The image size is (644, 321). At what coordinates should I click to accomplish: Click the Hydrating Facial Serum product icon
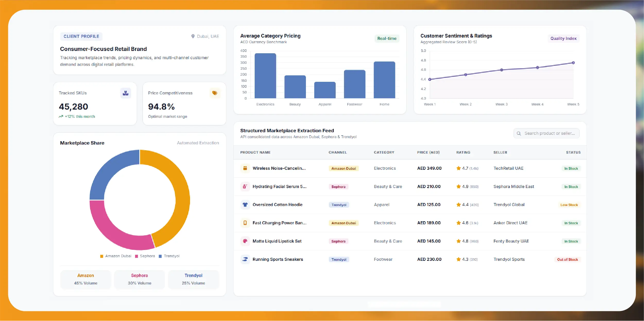tap(245, 186)
